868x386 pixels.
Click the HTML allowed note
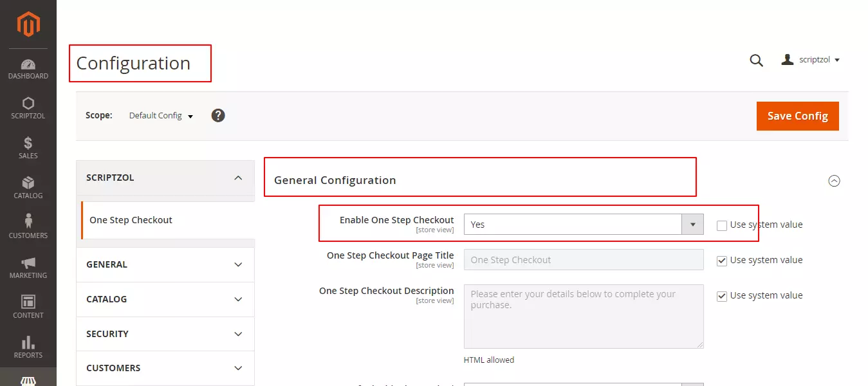tap(489, 360)
